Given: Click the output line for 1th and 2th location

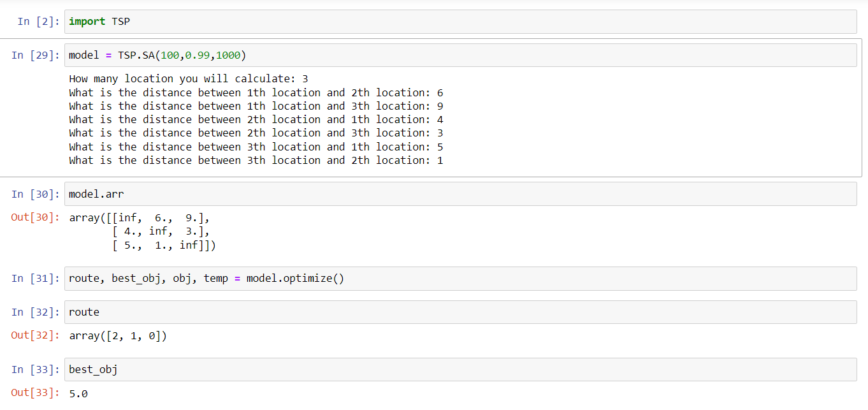Looking at the screenshot, I should (x=256, y=92).
